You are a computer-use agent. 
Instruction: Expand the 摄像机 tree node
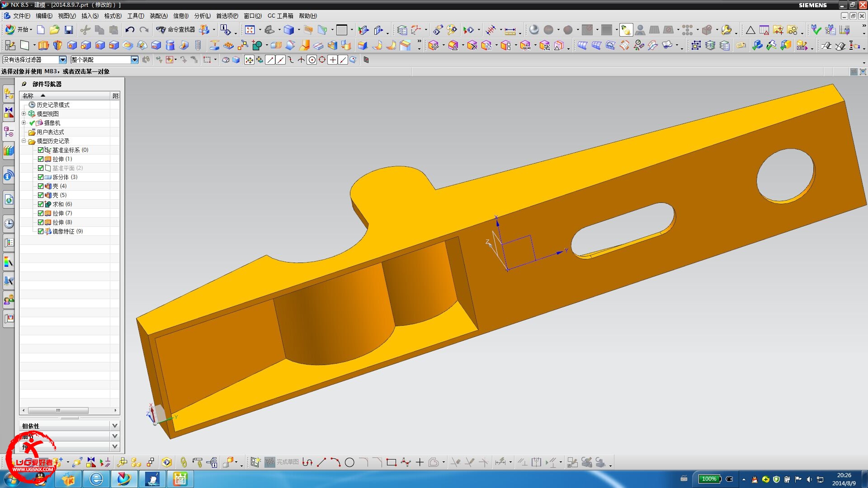(24, 123)
